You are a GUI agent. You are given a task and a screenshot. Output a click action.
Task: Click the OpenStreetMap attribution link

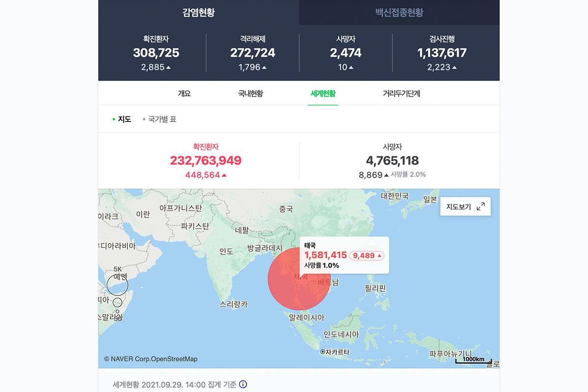tap(174, 359)
